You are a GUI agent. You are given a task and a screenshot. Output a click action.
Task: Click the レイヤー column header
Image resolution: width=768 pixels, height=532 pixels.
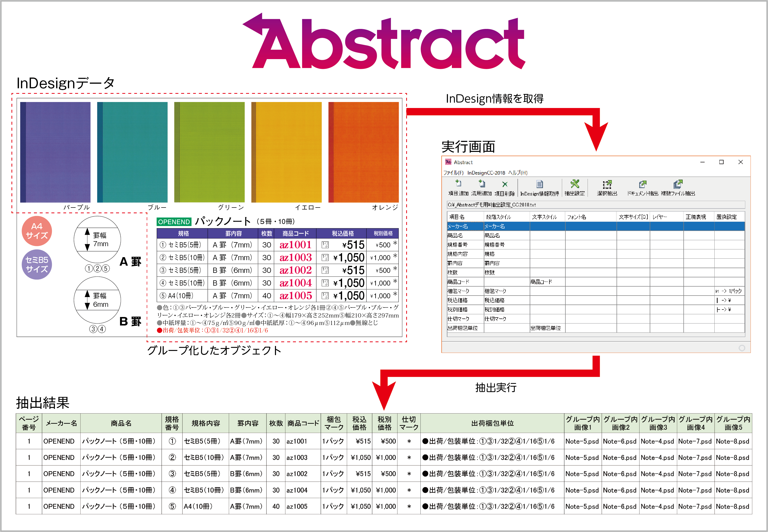[x=667, y=217]
